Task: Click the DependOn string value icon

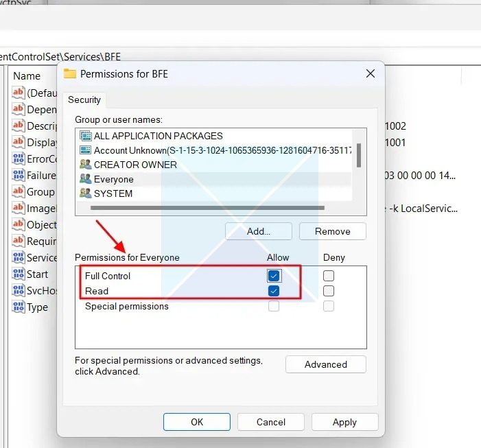Action: coord(19,109)
